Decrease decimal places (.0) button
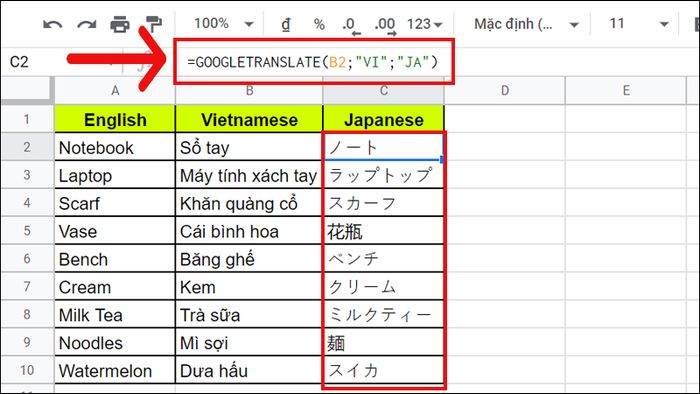Image resolution: width=700 pixels, height=394 pixels. click(x=351, y=25)
